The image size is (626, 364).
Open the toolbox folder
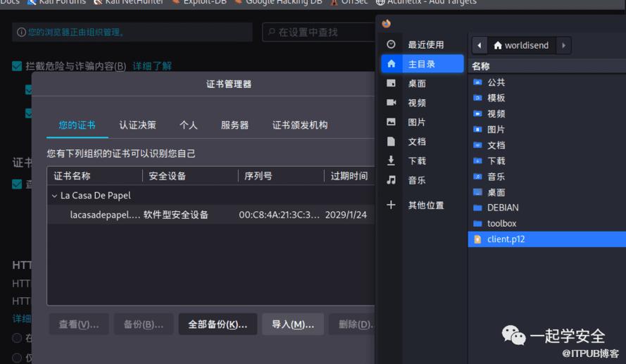[x=501, y=223]
